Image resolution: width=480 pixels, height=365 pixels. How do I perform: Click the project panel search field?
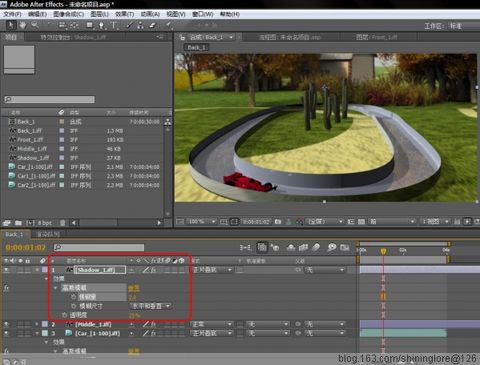point(50,99)
